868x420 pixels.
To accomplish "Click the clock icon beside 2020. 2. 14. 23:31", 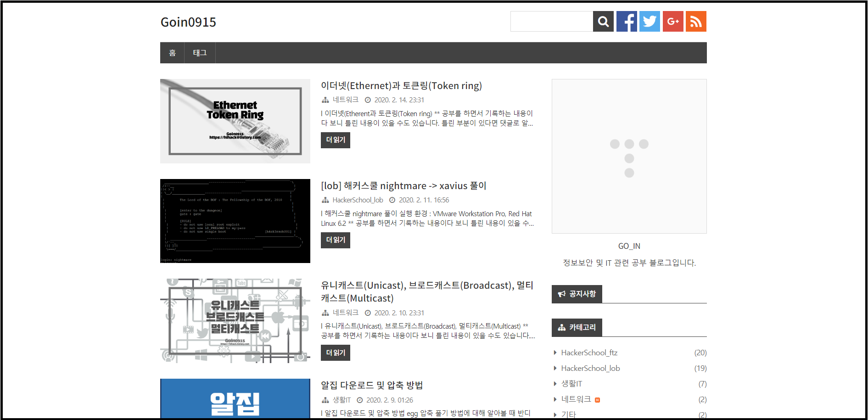I will point(368,100).
